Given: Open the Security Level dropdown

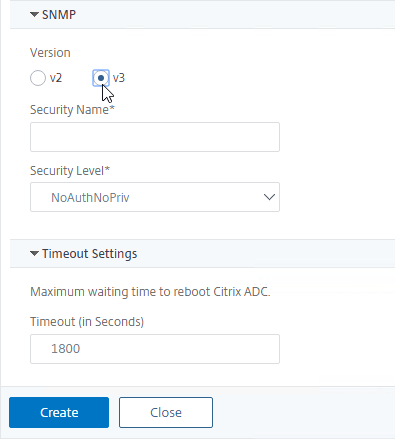Looking at the screenshot, I should (155, 197).
